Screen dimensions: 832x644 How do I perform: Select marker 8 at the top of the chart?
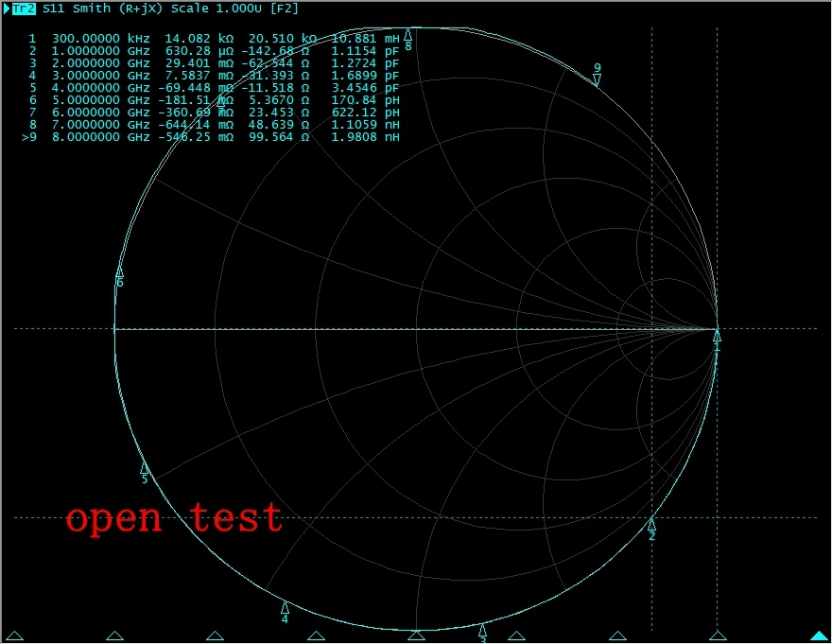tap(408, 40)
